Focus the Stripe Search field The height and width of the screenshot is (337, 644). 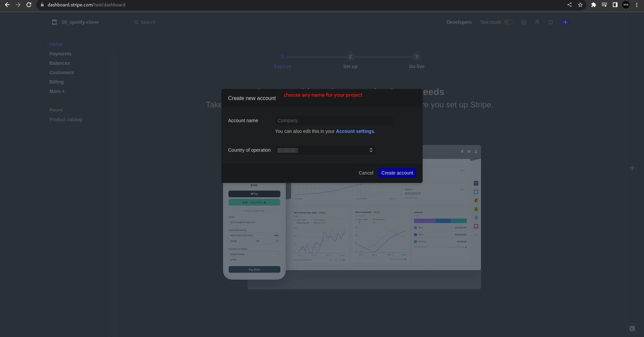point(148,22)
